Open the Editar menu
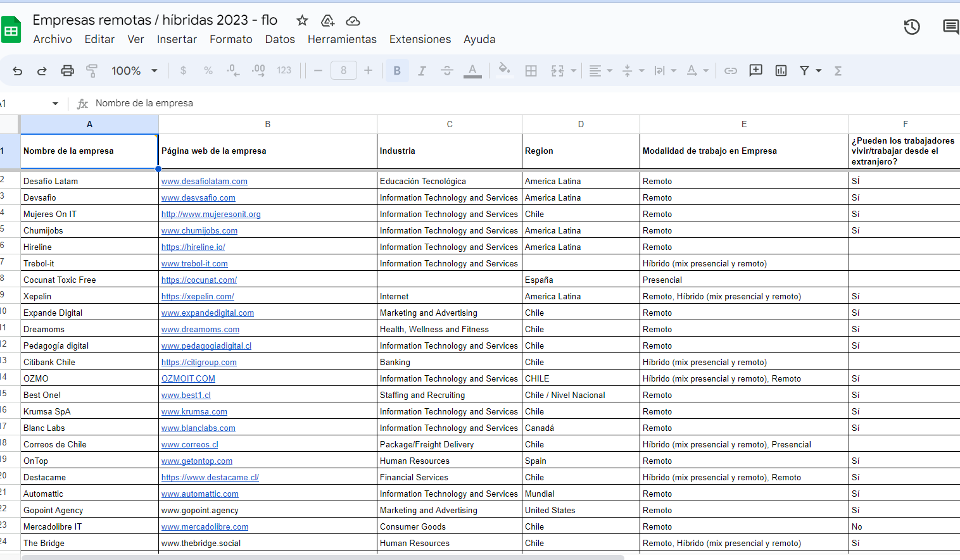The width and height of the screenshot is (960, 560). (x=99, y=39)
